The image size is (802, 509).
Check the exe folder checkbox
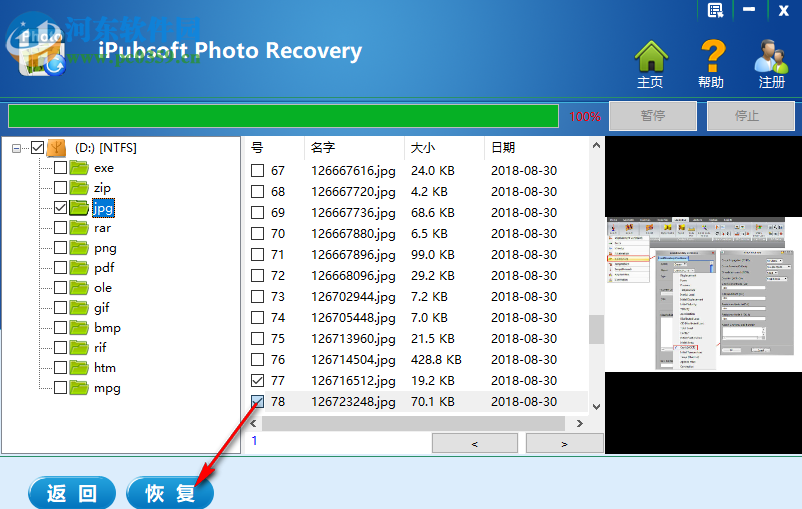60,167
